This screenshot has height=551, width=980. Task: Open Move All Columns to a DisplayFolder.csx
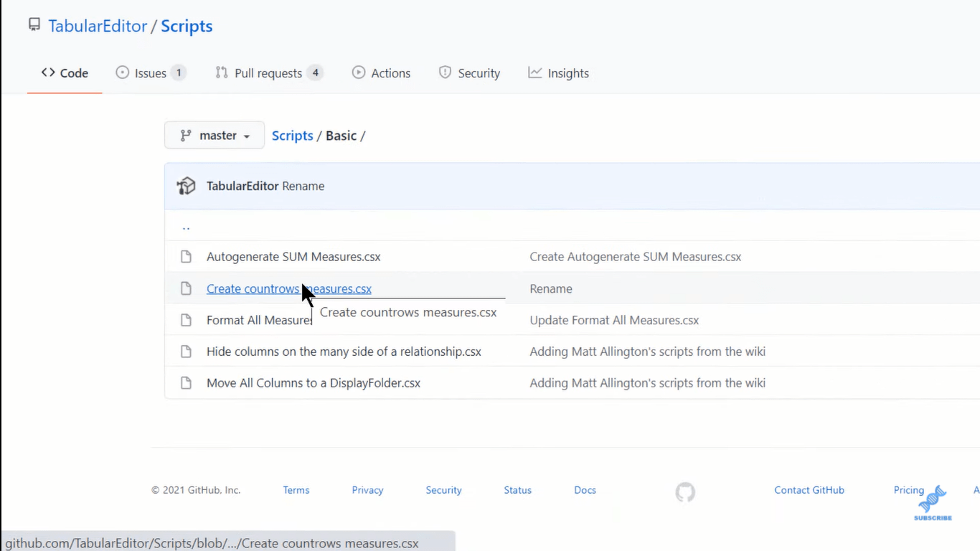click(x=314, y=383)
